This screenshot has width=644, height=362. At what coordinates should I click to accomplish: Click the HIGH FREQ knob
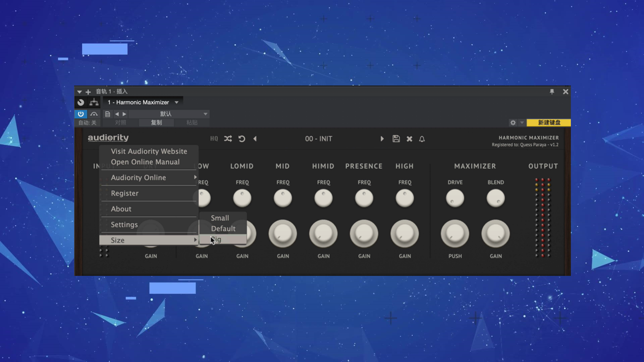click(x=405, y=198)
